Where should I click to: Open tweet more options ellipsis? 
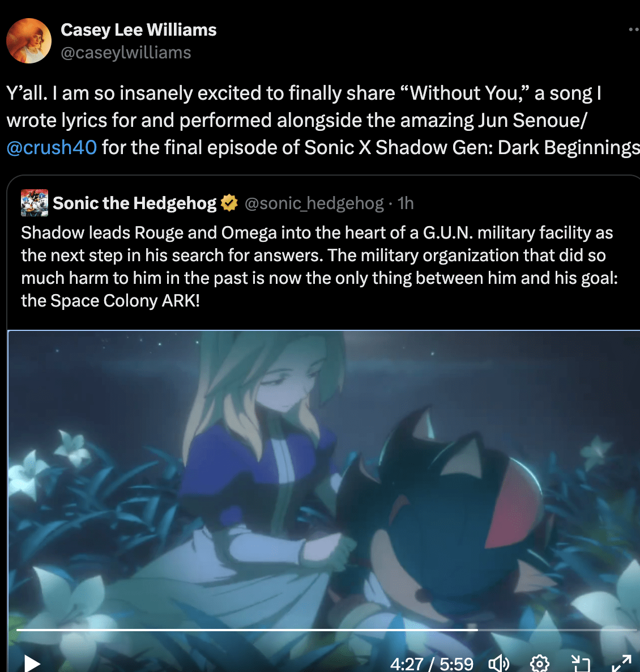pyautogui.click(x=634, y=29)
